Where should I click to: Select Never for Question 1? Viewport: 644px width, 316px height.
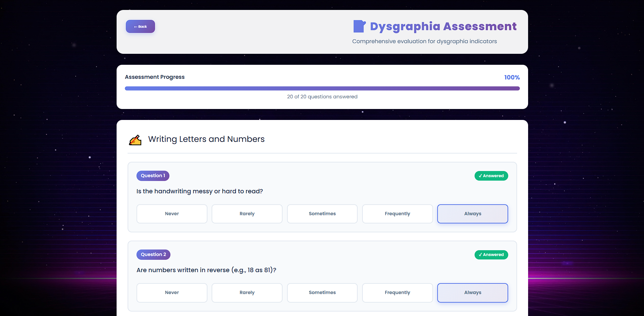click(172, 214)
